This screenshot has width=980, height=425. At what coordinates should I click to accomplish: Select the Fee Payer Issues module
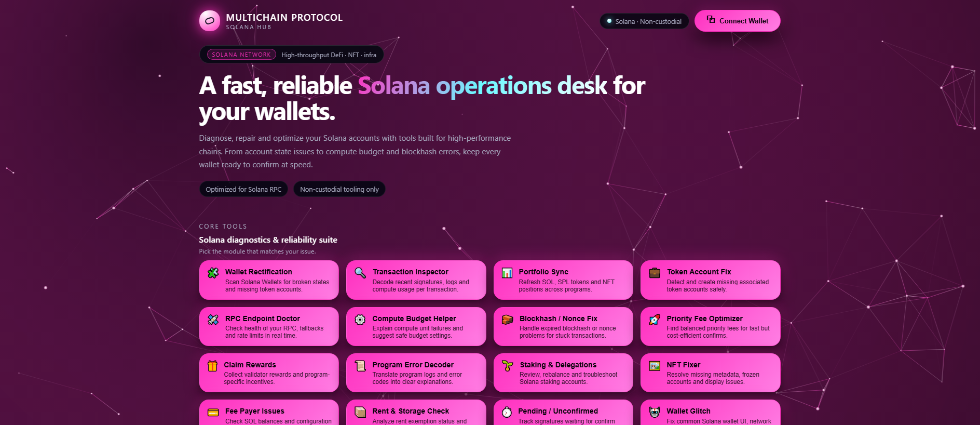click(x=269, y=413)
